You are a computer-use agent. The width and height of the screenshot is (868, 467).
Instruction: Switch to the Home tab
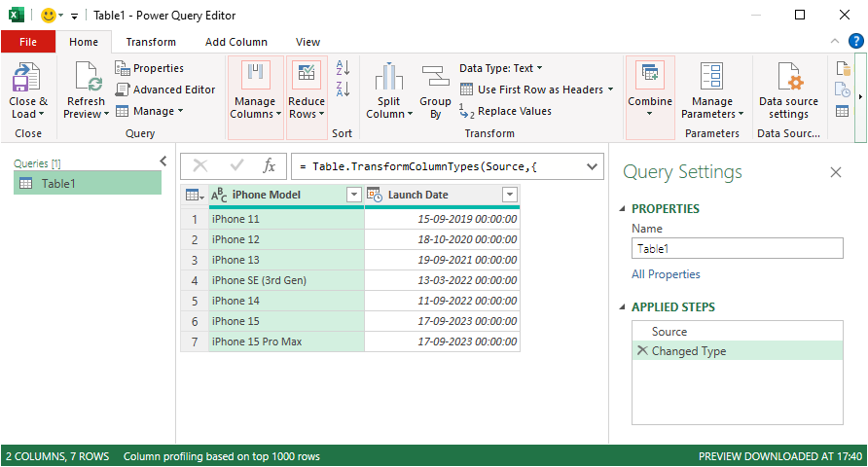click(84, 42)
